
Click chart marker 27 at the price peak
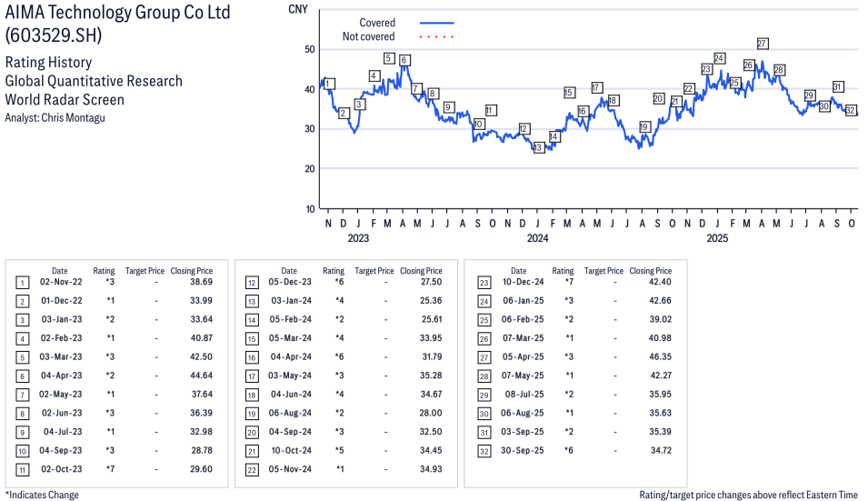tap(763, 44)
